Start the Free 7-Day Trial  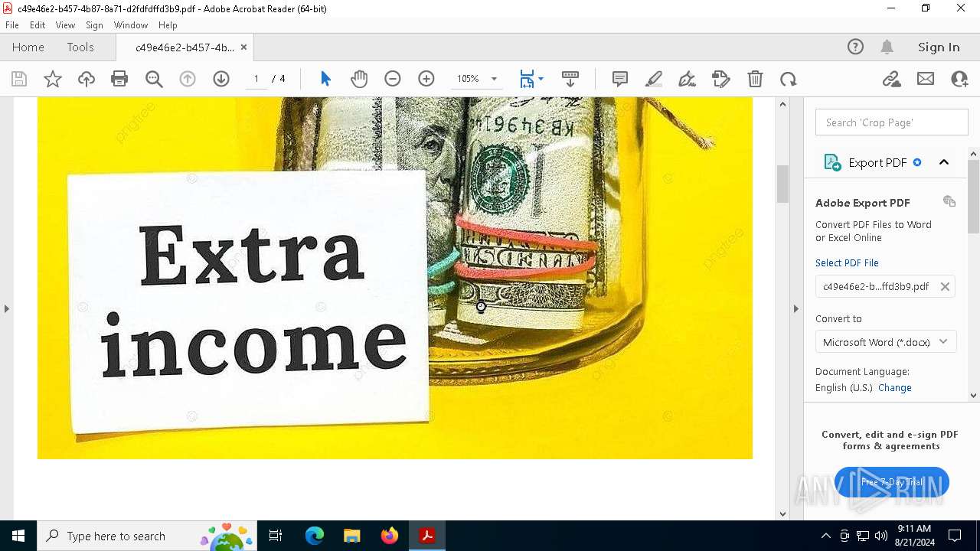(892, 482)
